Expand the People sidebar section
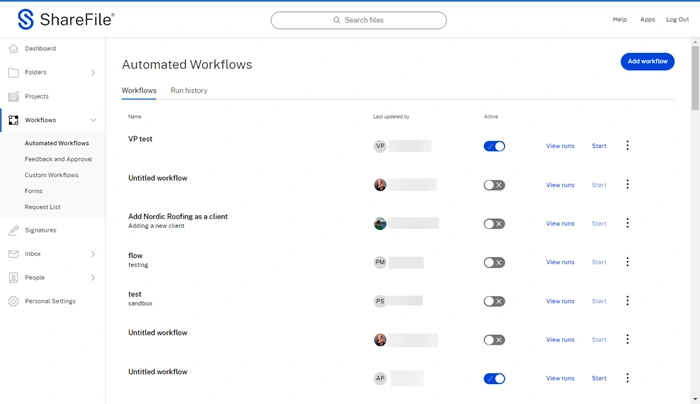This screenshot has width=700, height=404. (93, 277)
